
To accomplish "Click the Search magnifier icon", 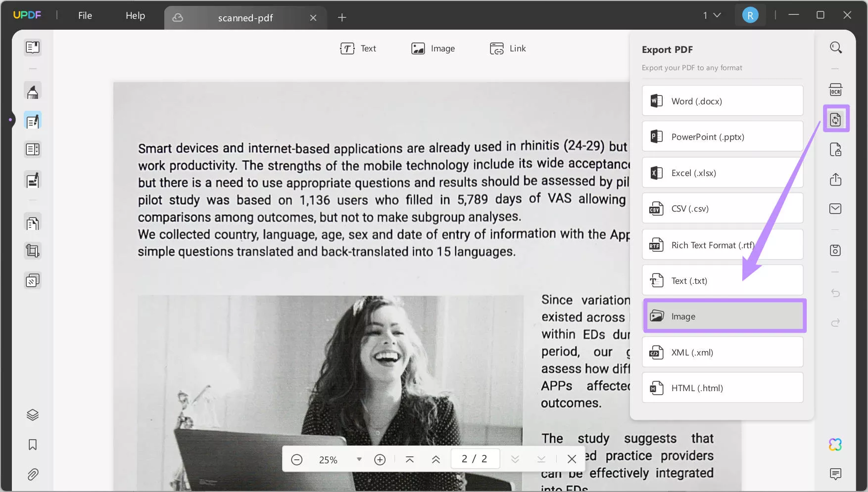I will (x=836, y=47).
